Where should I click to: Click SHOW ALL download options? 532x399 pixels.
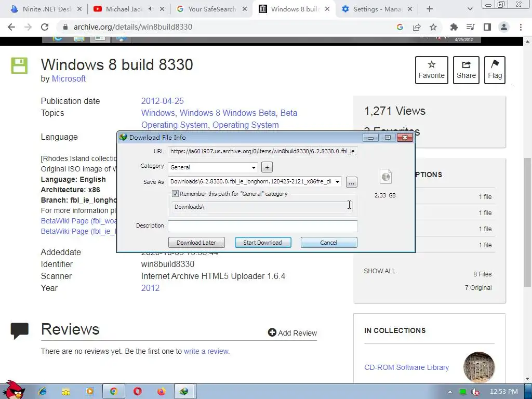[x=380, y=271]
